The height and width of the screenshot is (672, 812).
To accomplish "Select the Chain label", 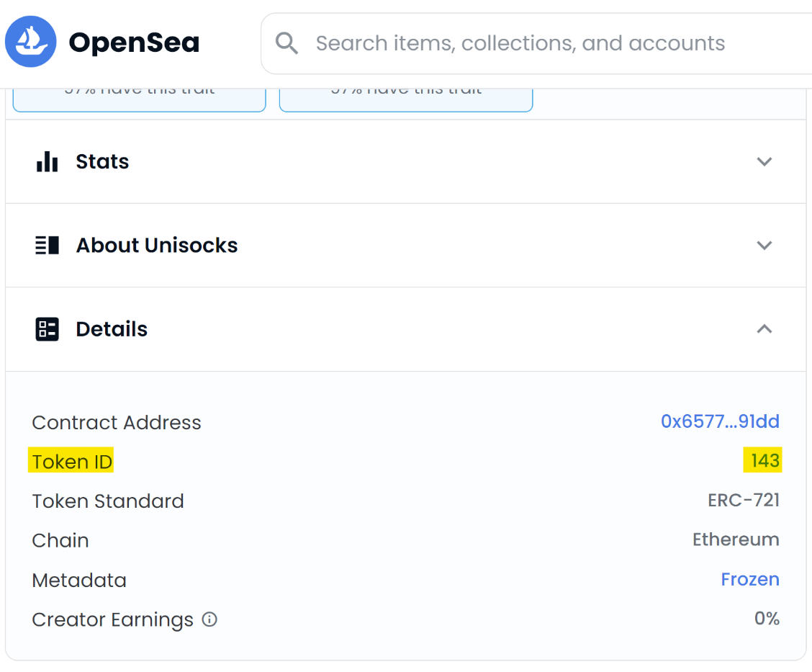I will [x=60, y=540].
